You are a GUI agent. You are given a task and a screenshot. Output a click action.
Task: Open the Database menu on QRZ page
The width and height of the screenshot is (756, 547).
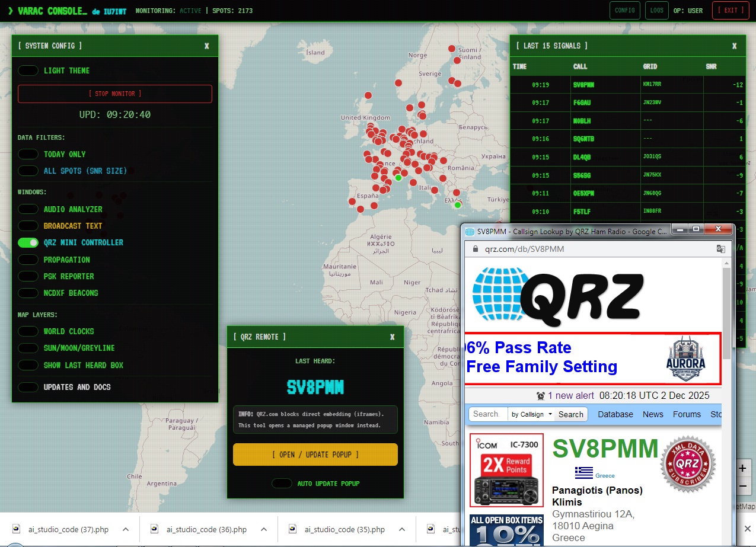(615, 414)
